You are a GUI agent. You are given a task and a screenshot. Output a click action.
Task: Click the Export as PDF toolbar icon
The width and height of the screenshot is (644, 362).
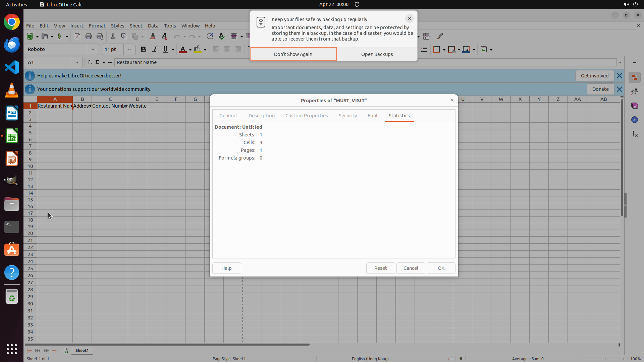(77, 37)
